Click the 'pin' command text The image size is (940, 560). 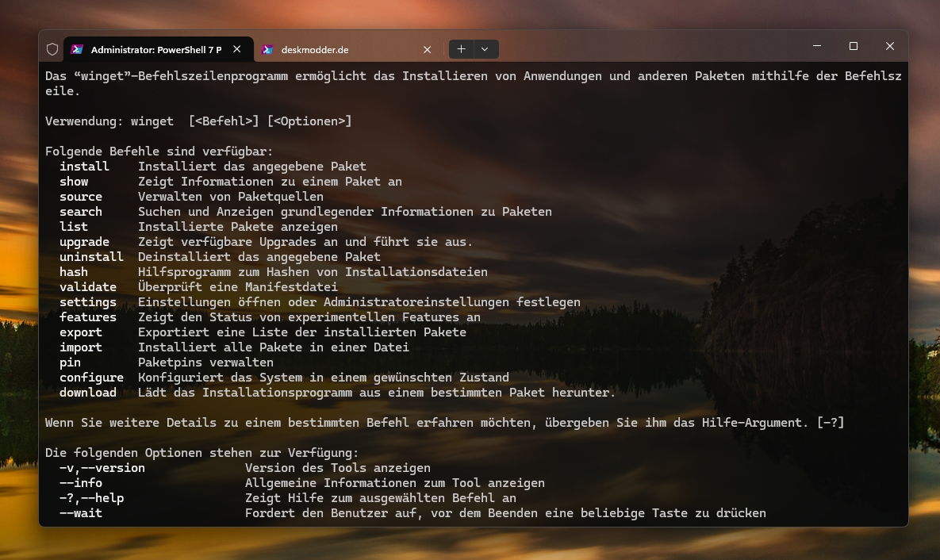click(70, 362)
